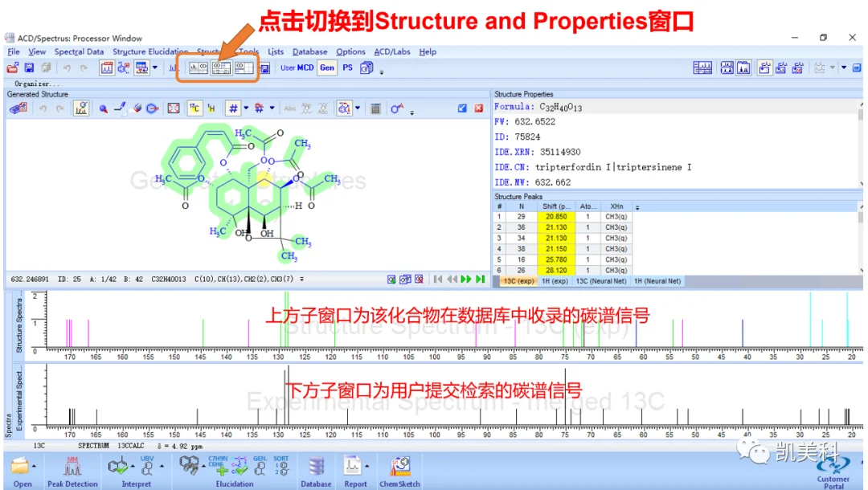
Task: Switch to 13C (Neural Net) tab
Action: click(601, 281)
